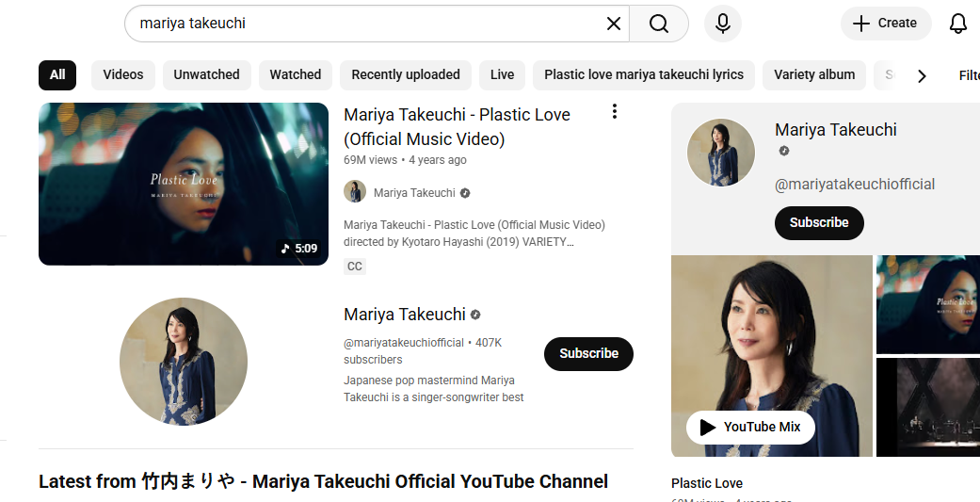The image size is (980, 502).
Task: Open the notifications bell
Action: point(958,24)
